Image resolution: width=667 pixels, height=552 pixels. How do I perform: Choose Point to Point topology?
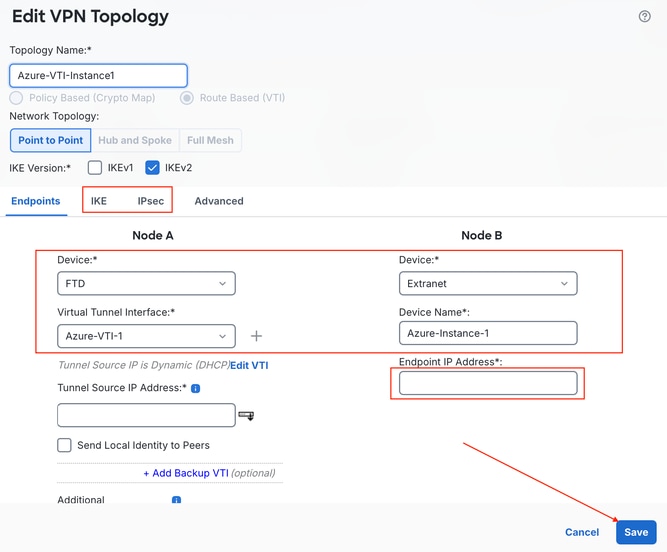click(51, 140)
